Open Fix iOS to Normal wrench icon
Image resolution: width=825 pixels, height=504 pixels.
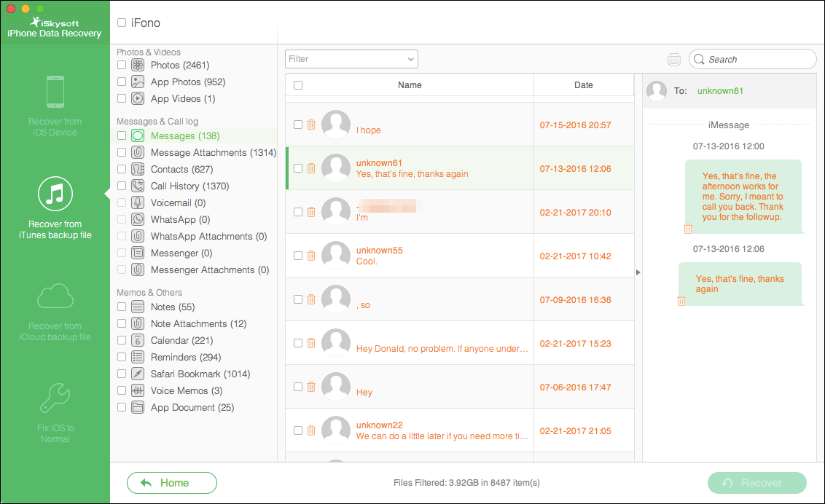click(x=55, y=398)
